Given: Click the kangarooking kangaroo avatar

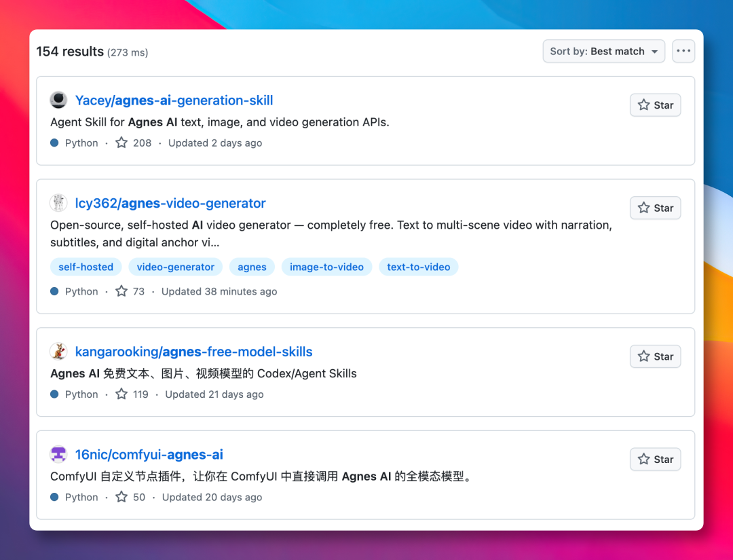Looking at the screenshot, I should [x=58, y=352].
